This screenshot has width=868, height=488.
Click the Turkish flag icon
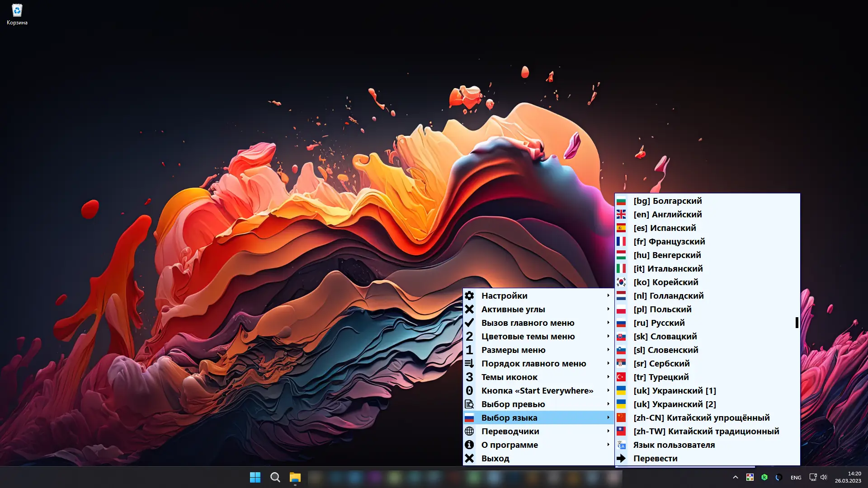(x=621, y=377)
